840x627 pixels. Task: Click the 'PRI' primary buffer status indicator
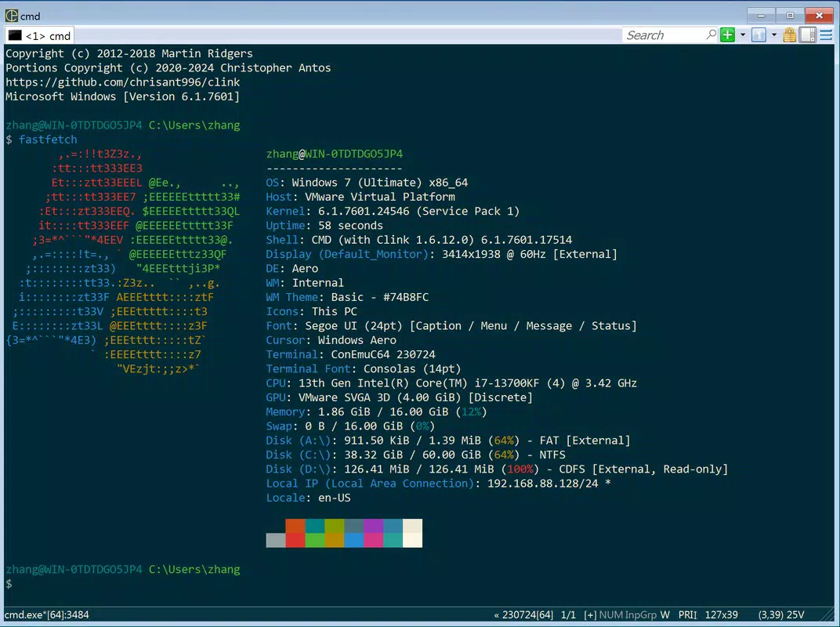[x=687, y=614]
